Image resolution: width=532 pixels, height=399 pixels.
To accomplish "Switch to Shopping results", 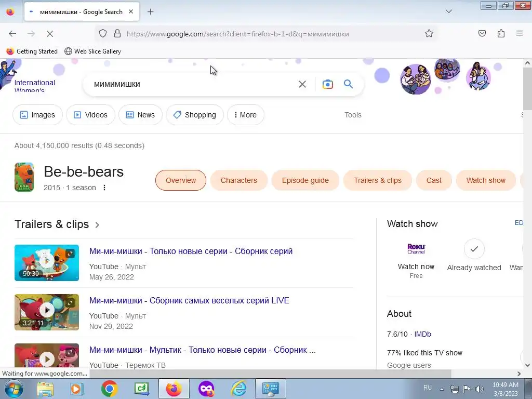I will pyautogui.click(x=195, y=115).
